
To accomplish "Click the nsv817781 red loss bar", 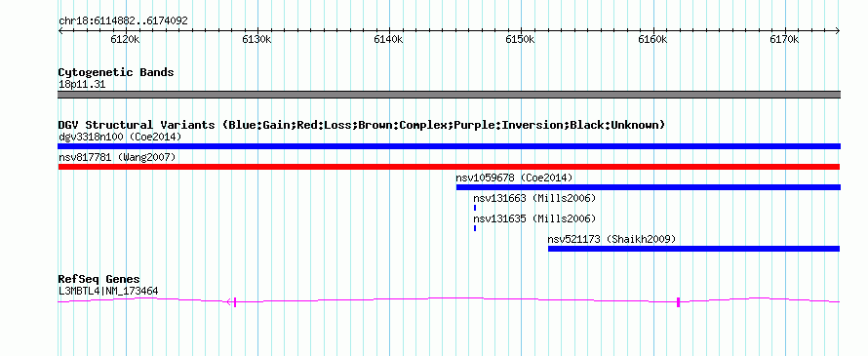I will tap(449, 167).
